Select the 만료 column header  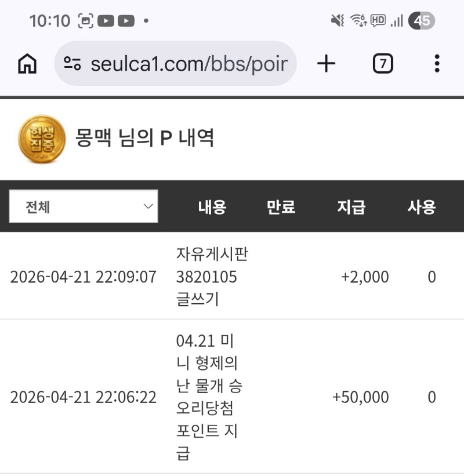point(281,207)
